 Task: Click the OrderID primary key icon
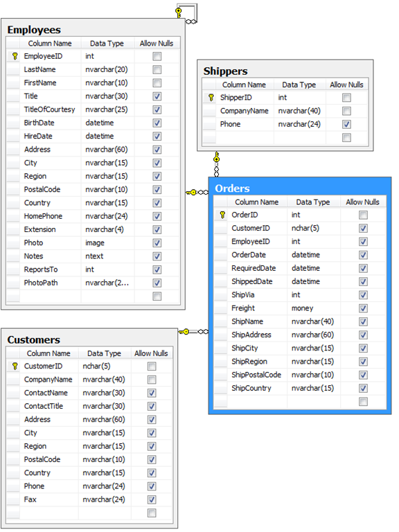222,215
